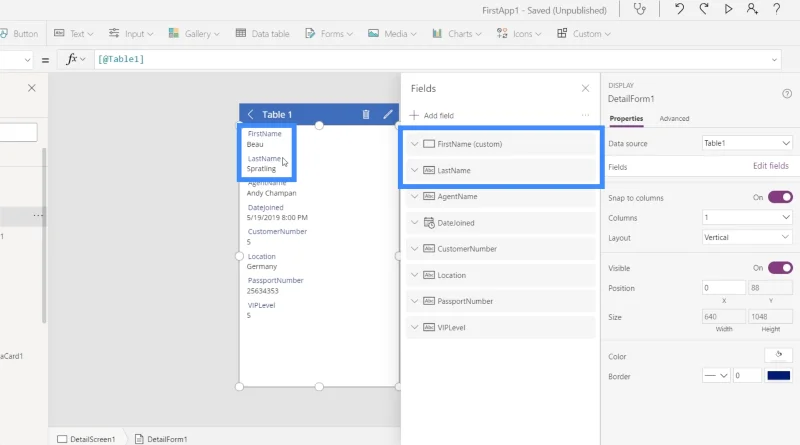Open the Layout dropdown
The width and height of the screenshot is (800, 445).
(747, 237)
